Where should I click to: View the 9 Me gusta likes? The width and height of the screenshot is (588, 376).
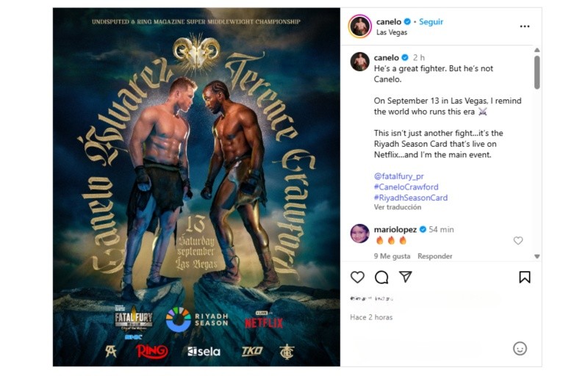click(x=392, y=256)
